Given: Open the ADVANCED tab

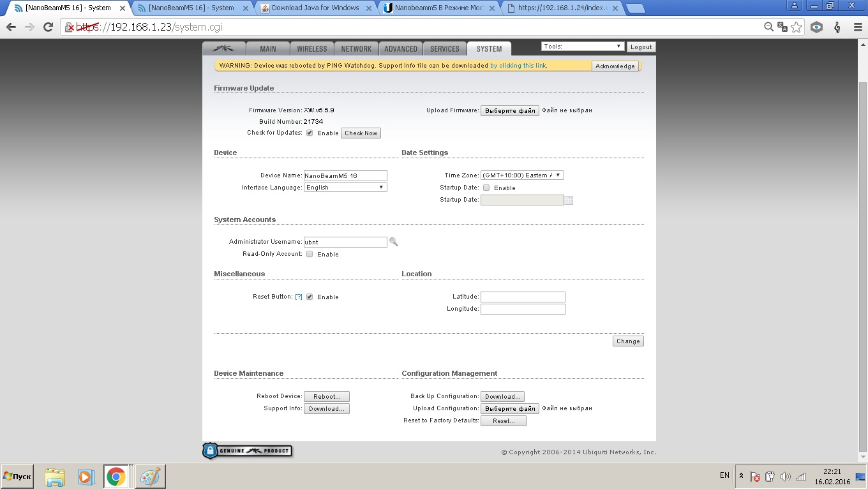Looking at the screenshot, I should pos(401,48).
